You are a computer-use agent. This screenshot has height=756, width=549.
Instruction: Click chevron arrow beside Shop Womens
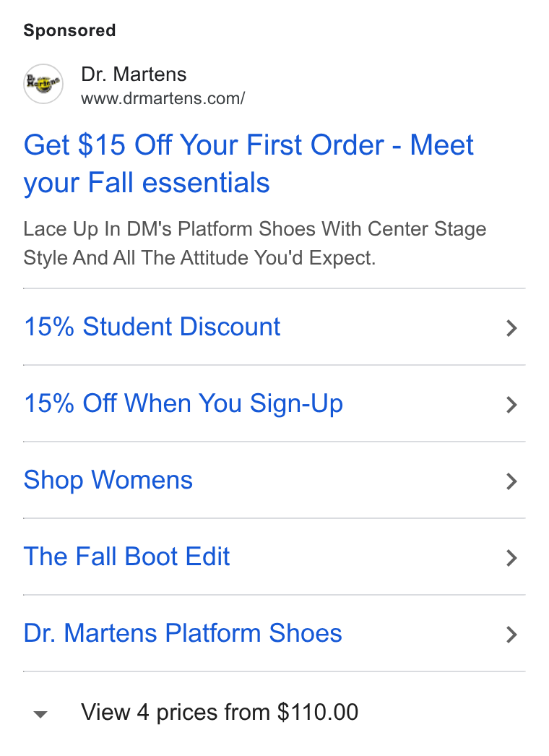(x=511, y=481)
